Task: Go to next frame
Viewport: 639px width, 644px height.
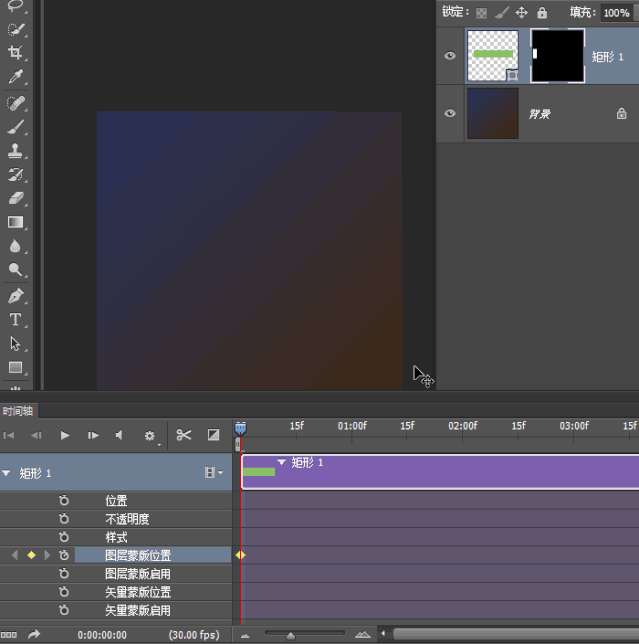Action: [x=93, y=435]
